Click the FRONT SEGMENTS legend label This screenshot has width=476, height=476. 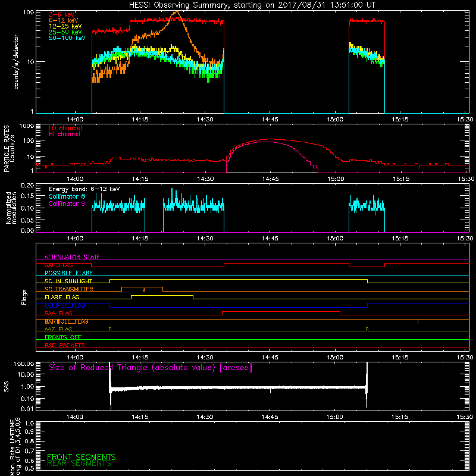pyautogui.click(x=82, y=457)
